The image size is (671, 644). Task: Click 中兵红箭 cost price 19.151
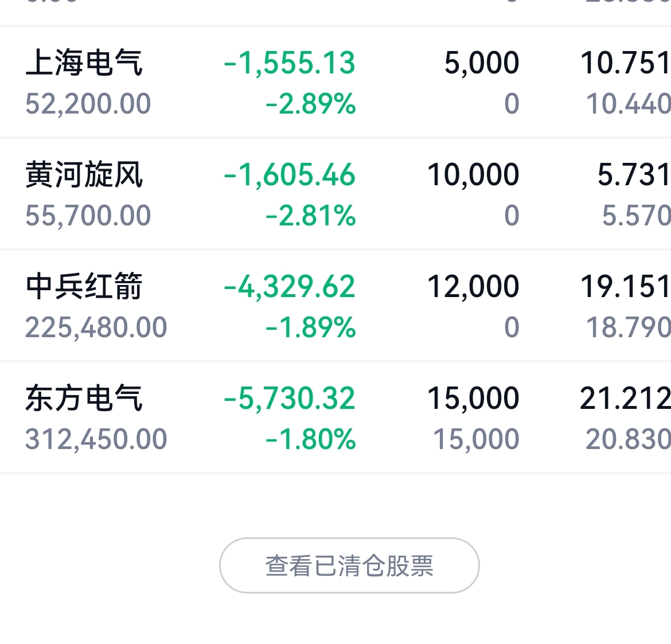click(625, 286)
